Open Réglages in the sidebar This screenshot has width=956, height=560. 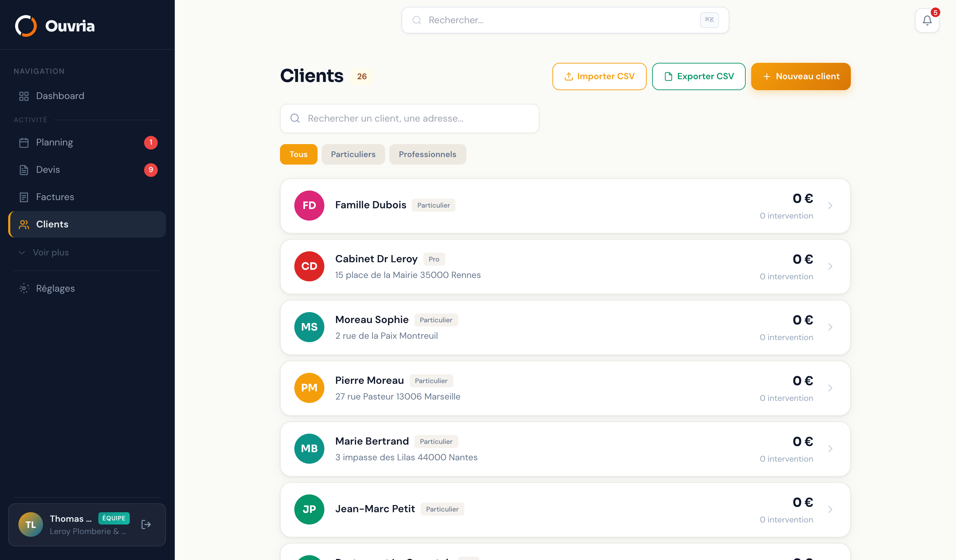[x=87, y=288]
